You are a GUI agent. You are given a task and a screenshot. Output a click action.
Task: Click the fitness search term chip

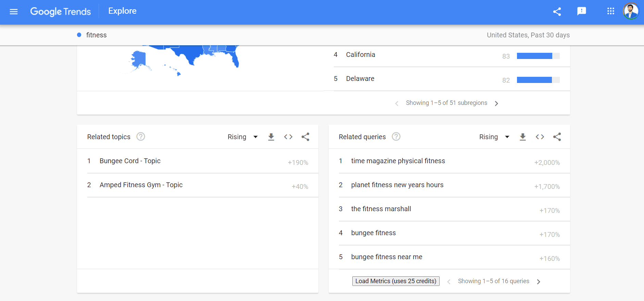[96, 35]
